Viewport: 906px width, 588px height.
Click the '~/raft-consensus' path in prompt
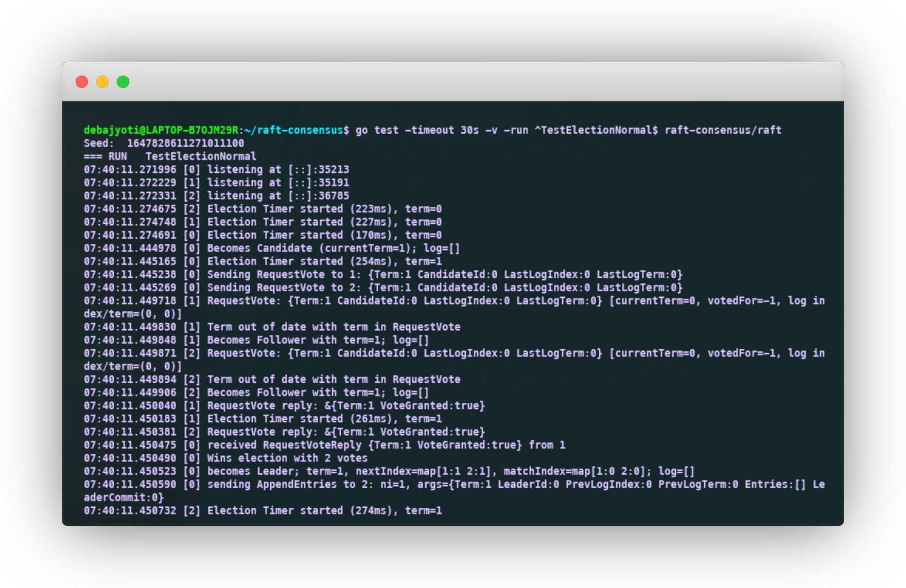click(x=294, y=130)
